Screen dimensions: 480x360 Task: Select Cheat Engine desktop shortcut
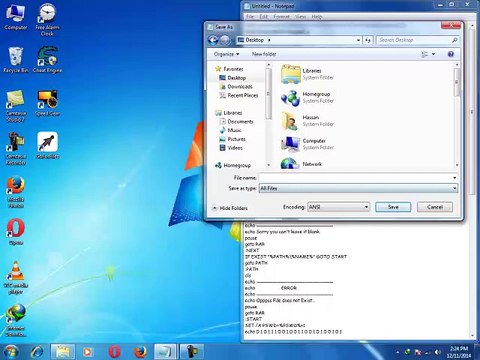pyautogui.click(x=47, y=60)
